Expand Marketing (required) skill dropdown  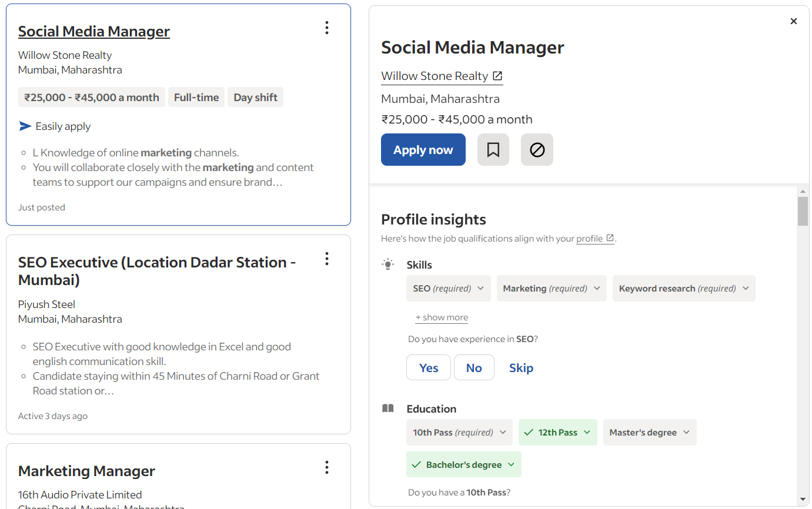(x=552, y=289)
